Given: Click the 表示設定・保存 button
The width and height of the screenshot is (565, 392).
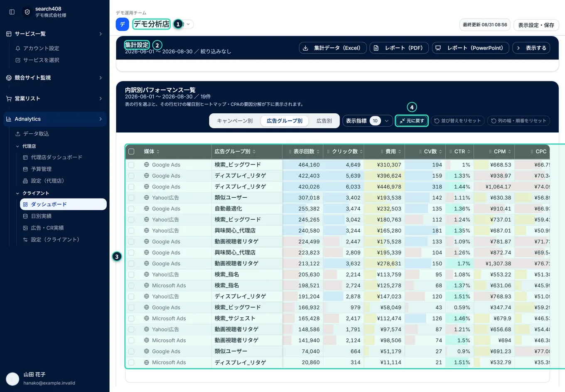Looking at the screenshot, I should 536,25.
